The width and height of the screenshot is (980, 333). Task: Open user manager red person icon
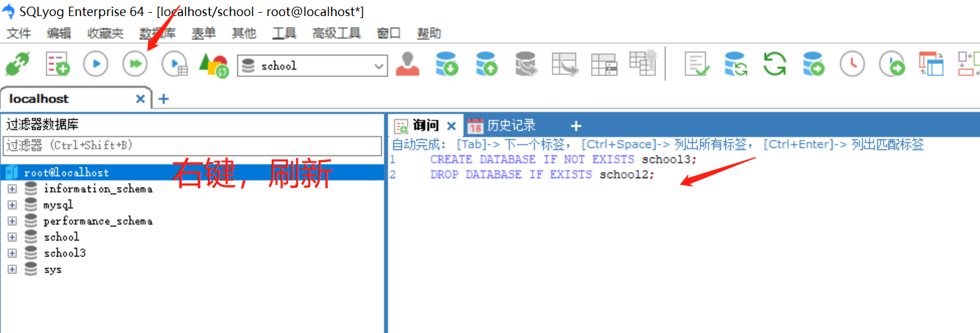point(407,64)
